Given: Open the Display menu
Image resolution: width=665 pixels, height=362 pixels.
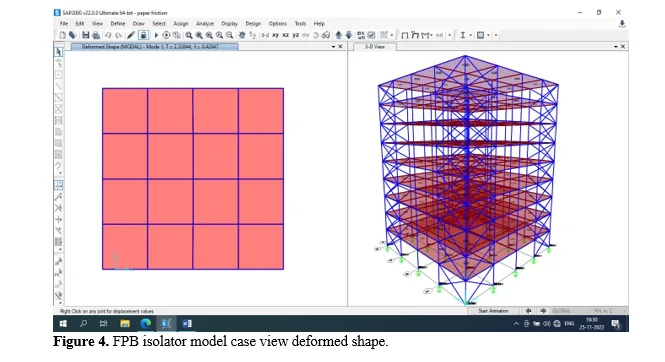Looking at the screenshot, I should (229, 24).
